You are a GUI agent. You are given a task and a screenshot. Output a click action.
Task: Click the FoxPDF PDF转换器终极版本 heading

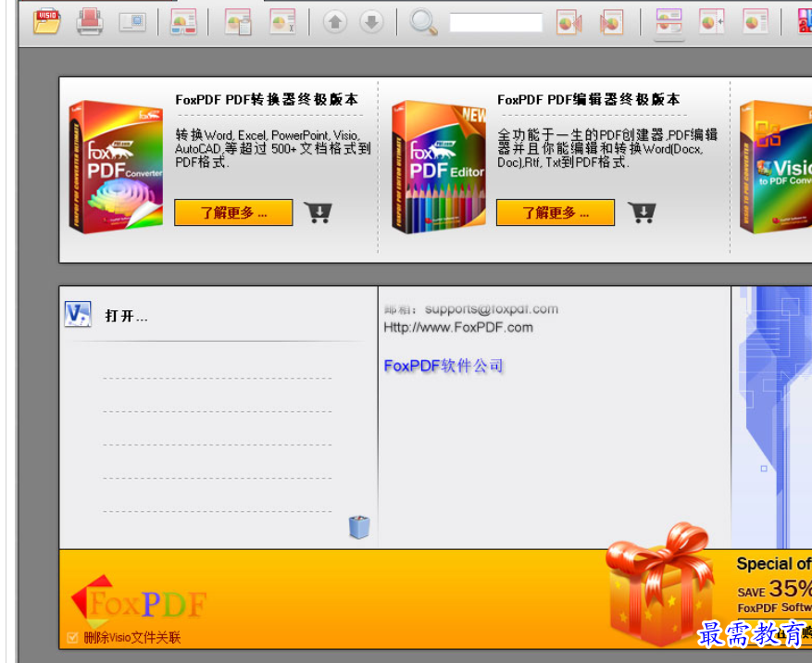coord(267,99)
